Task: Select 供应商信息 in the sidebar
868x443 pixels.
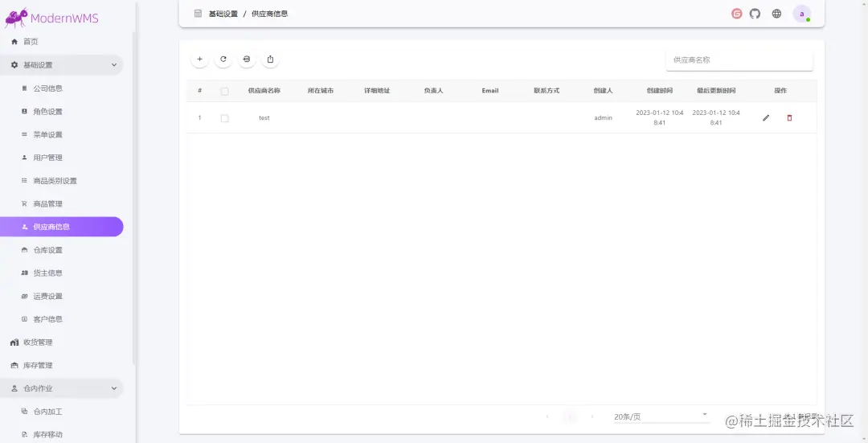Action: click(x=62, y=227)
